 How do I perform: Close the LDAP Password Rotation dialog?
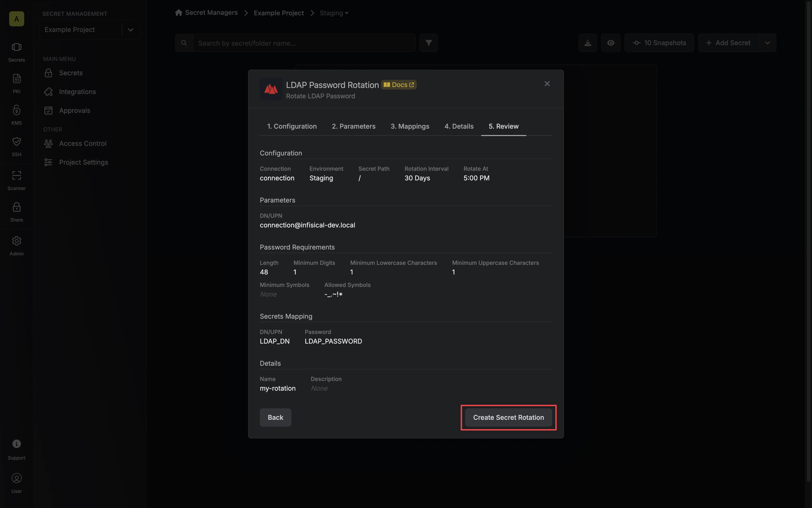pos(547,84)
